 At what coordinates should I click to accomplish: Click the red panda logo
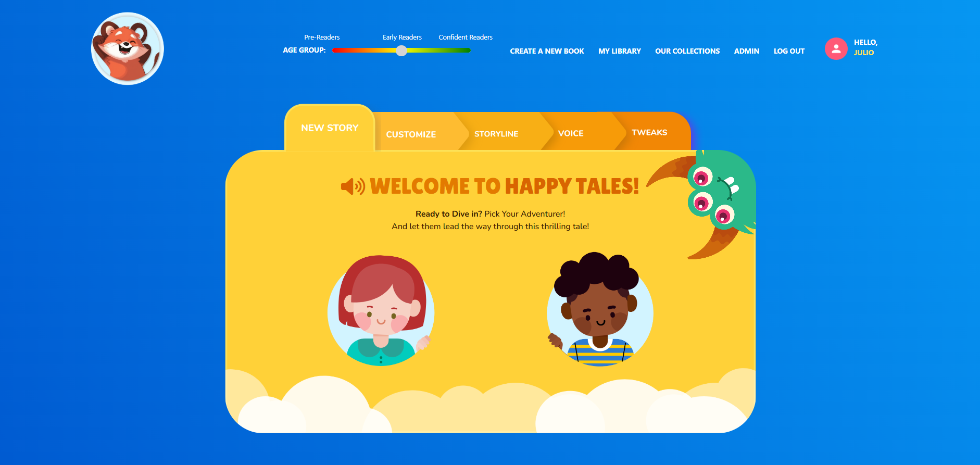pos(128,48)
